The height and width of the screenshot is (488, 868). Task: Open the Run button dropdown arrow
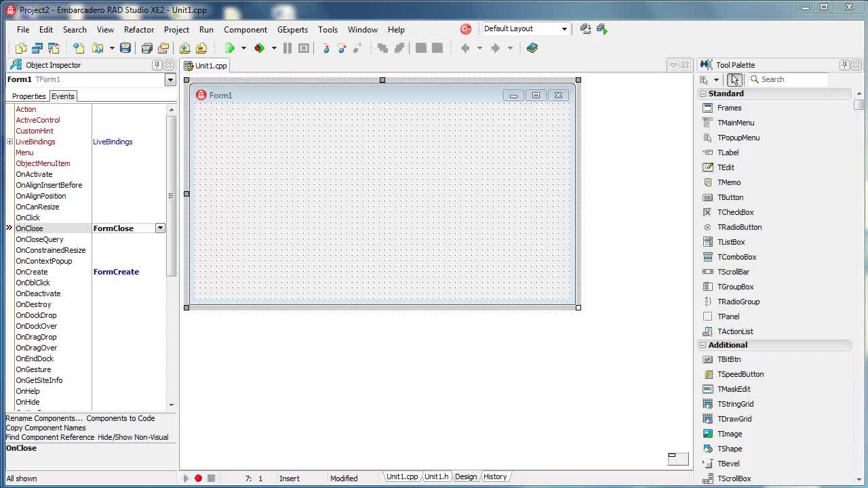pos(245,48)
